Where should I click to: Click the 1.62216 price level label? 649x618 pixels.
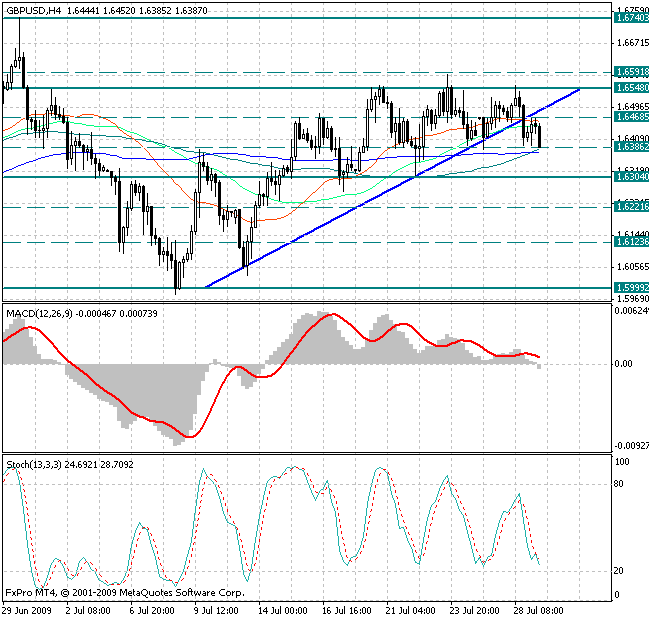pyautogui.click(x=631, y=207)
